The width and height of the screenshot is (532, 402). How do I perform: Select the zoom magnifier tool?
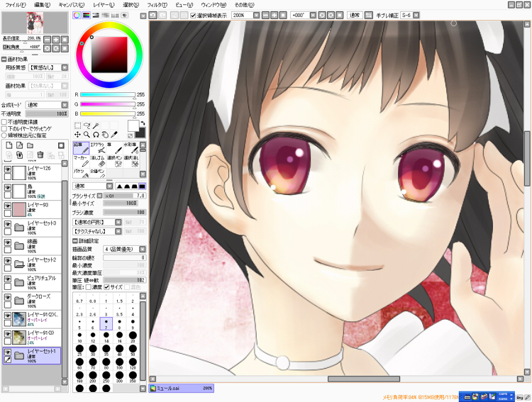[x=87, y=134]
